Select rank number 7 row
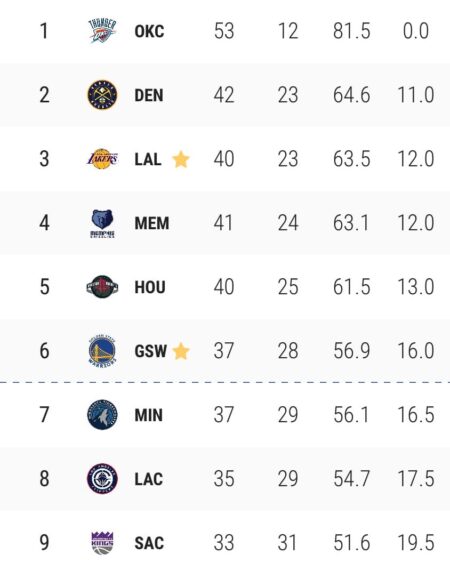450x571 pixels. 225,415
